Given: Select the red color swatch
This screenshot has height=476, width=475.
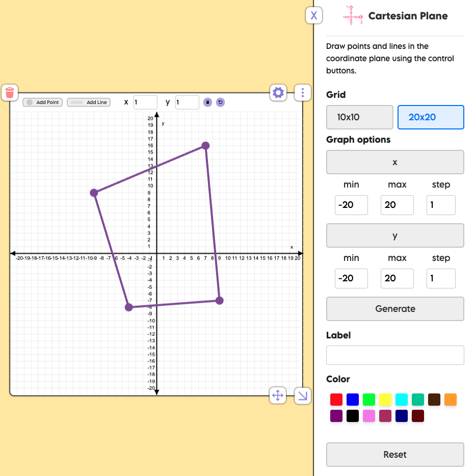Looking at the screenshot, I should pyautogui.click(x=336, y=400).
